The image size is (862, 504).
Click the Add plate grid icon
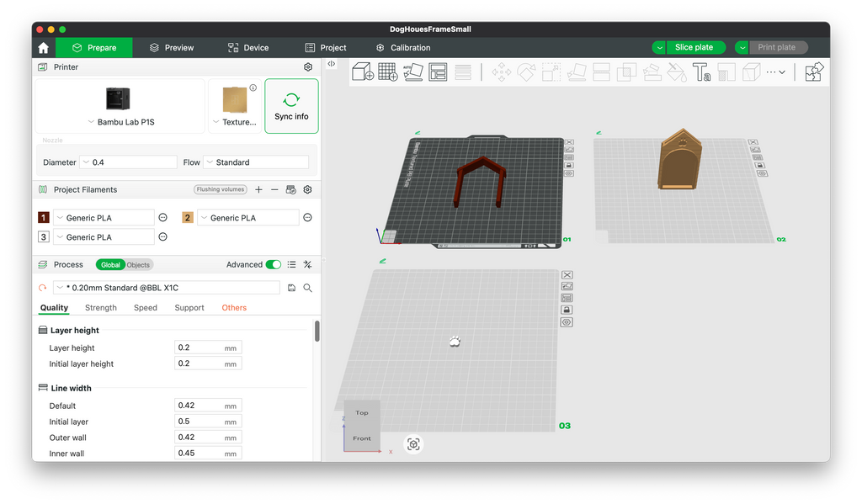point(387,72)
